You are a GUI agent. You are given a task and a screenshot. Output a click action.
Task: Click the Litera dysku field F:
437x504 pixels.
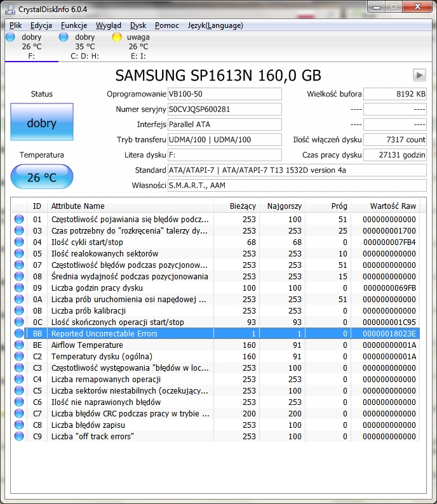click(225, 155)
